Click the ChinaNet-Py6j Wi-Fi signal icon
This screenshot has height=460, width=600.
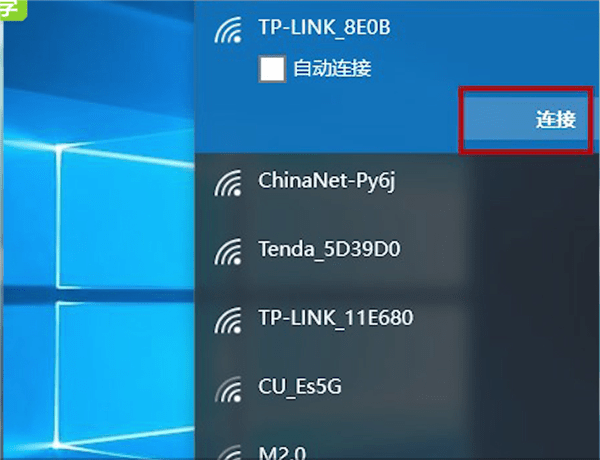click(x=228, y=183)
